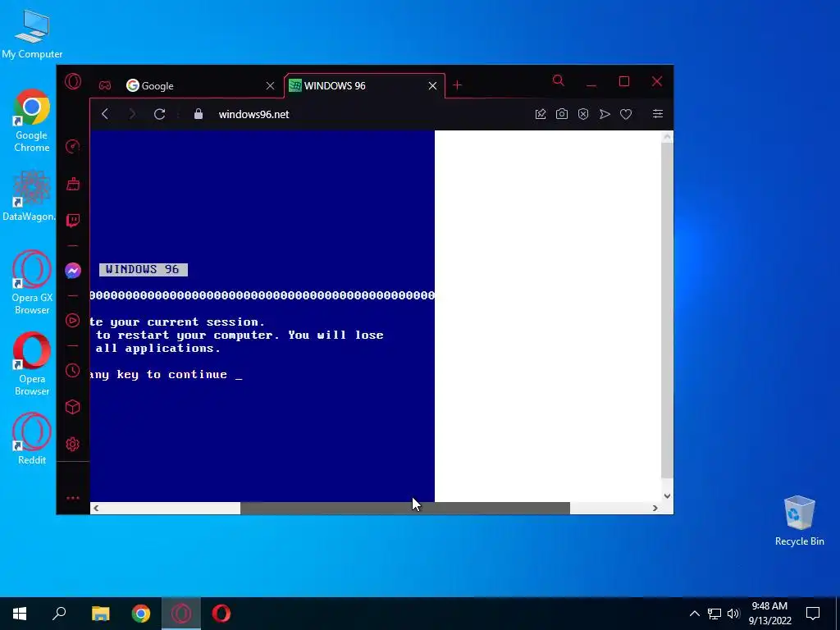
Task: Open Settings gear in the sidebar
Action: (73, 444)
